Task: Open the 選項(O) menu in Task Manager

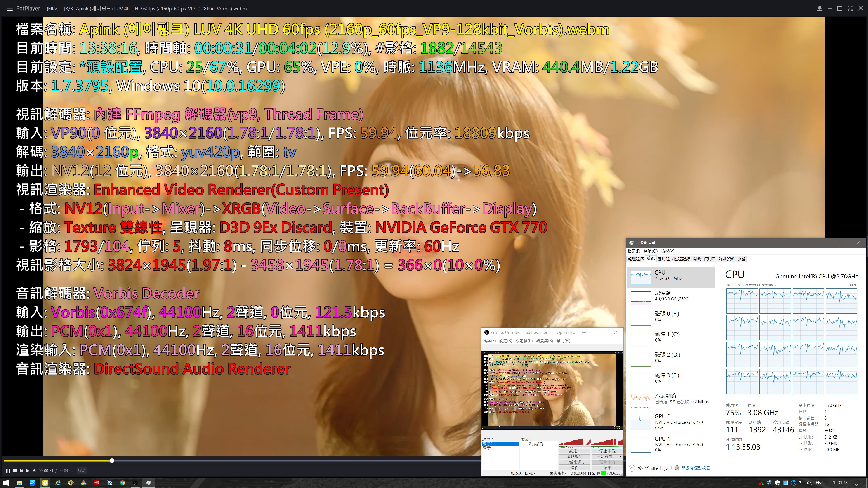Action: (x=650, y=251)
